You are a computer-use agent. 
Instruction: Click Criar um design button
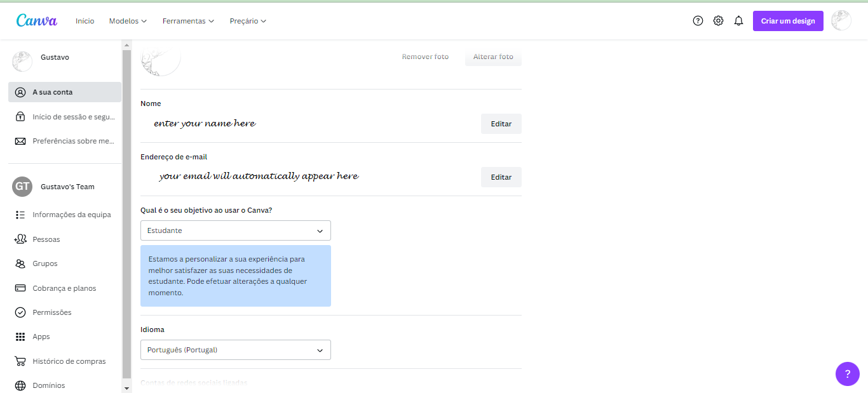click(x=788, y=21)
